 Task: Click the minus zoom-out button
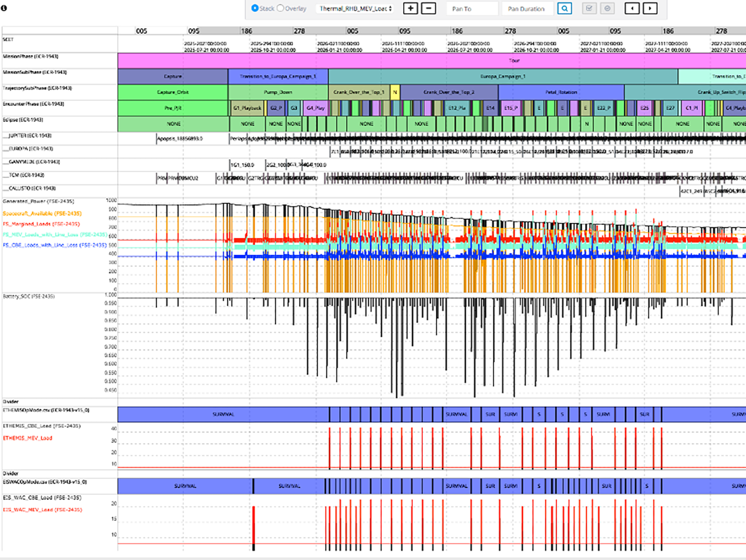pos(429,8)
